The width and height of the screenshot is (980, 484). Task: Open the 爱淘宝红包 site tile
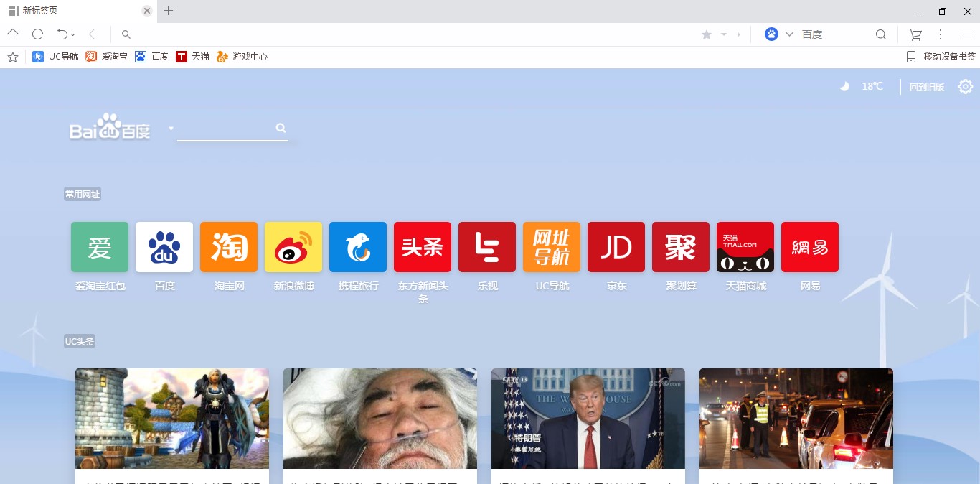(100, 247)
